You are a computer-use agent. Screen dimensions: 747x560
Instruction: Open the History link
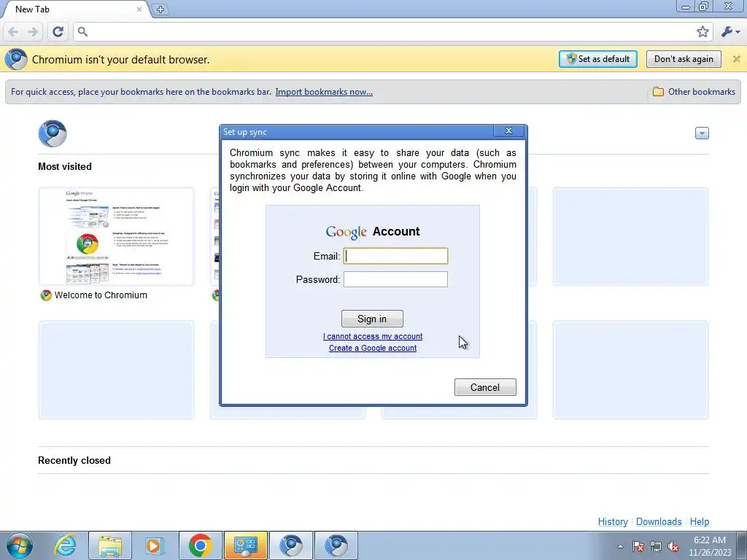point(613,521)
